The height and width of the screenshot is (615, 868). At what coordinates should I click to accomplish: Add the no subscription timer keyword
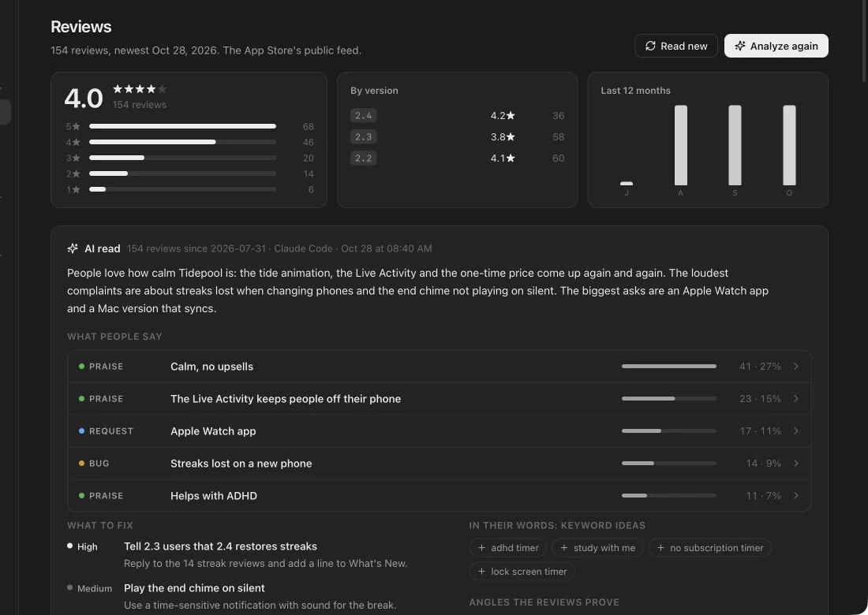709,547
